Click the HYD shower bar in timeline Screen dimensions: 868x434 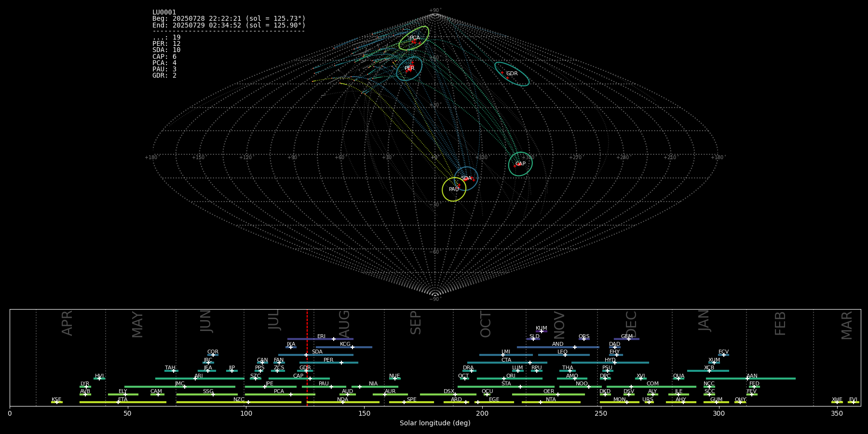(x=610, y=363)
